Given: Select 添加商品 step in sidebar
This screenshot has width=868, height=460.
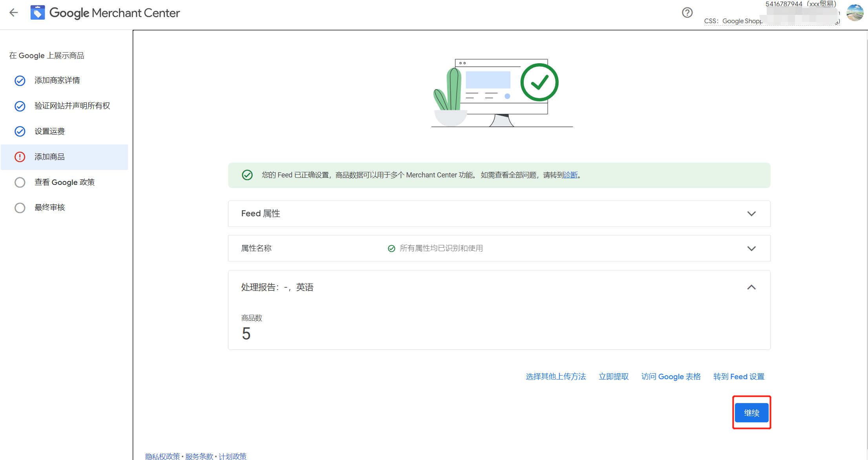Looking at the screenshot, I should coord(64,157).
